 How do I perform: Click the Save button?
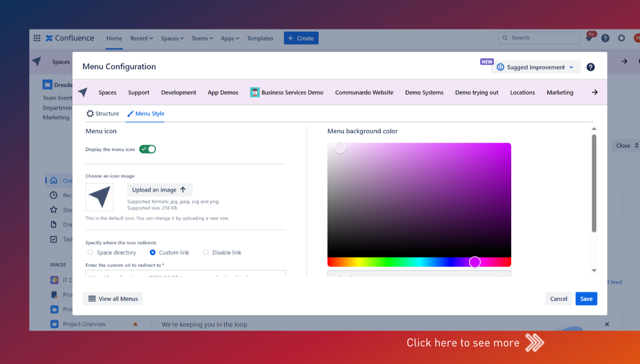click(586, 299)
